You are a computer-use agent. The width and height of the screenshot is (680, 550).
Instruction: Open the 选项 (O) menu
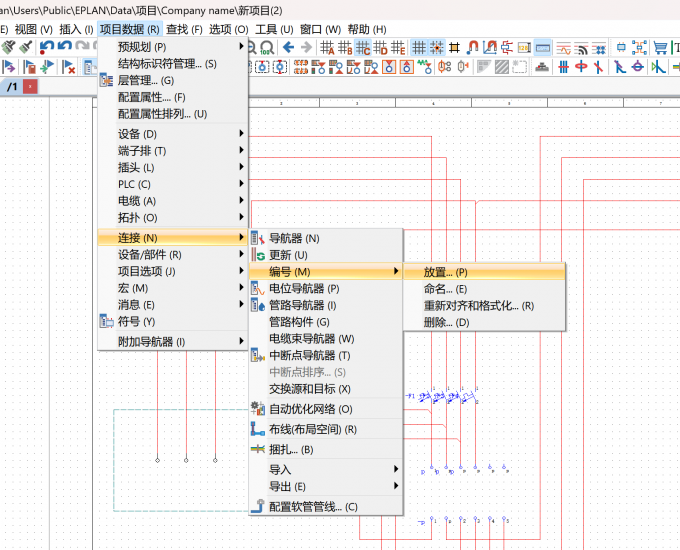(229, 29)
